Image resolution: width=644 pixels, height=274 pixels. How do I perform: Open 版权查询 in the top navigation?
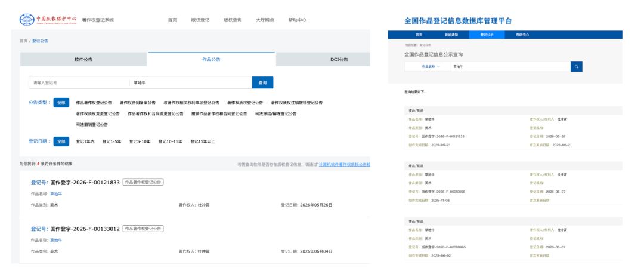(x=233, y=20)
